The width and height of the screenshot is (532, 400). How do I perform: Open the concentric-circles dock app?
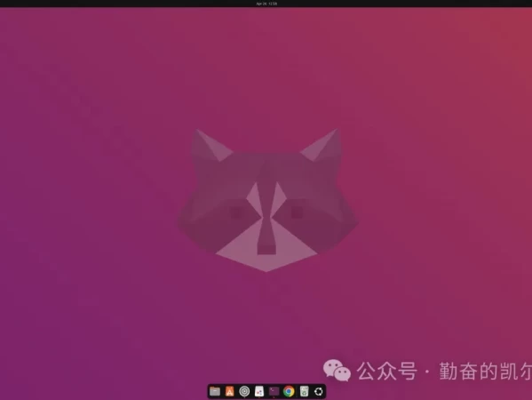pyautogui.click(x=244, y=391)
